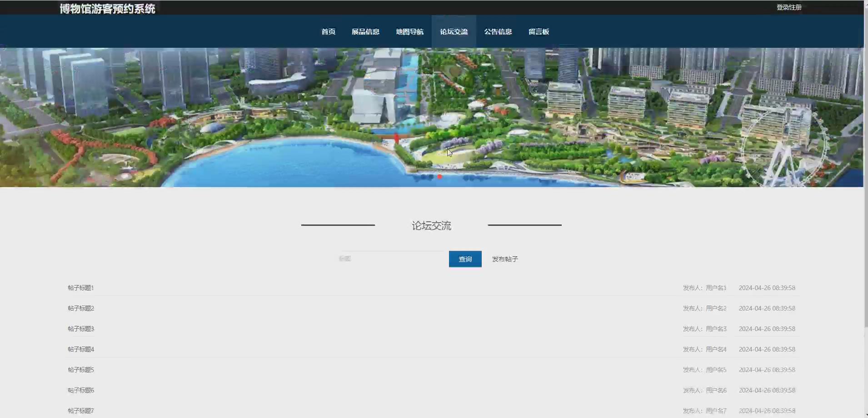Open post 帖子标题7

(x=81, y=410)
